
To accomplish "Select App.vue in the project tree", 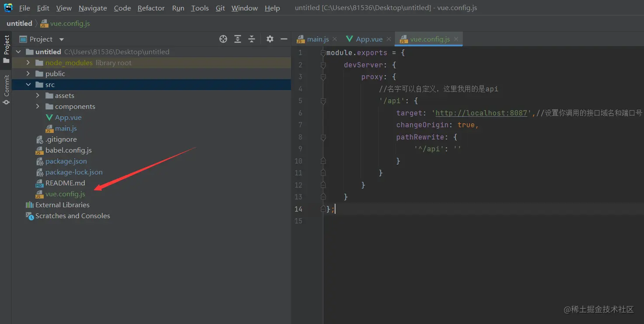I will point(68,117).
